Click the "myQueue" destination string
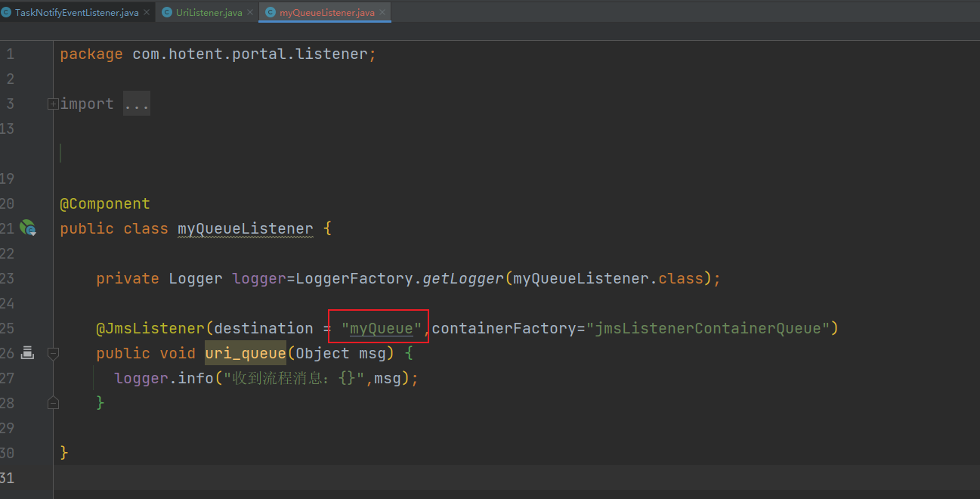The height and width of the screenshot is (499, 980). [x=381, y=328]
